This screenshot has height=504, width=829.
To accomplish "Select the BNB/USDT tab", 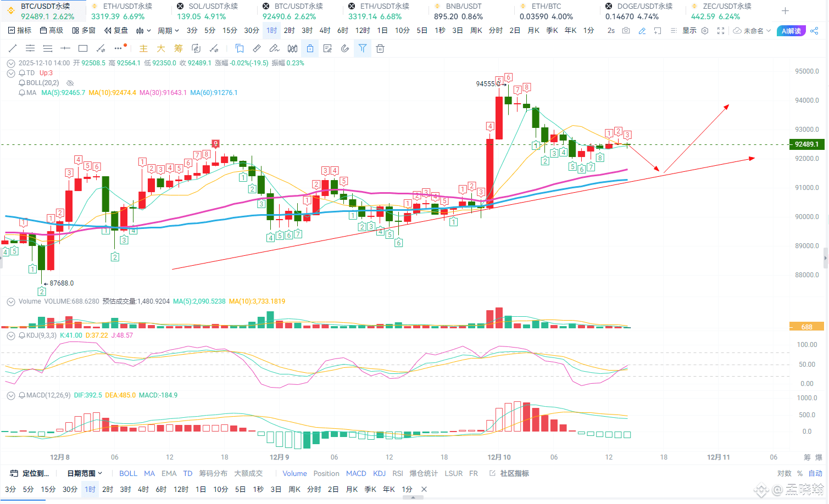I will pos(471,11).
